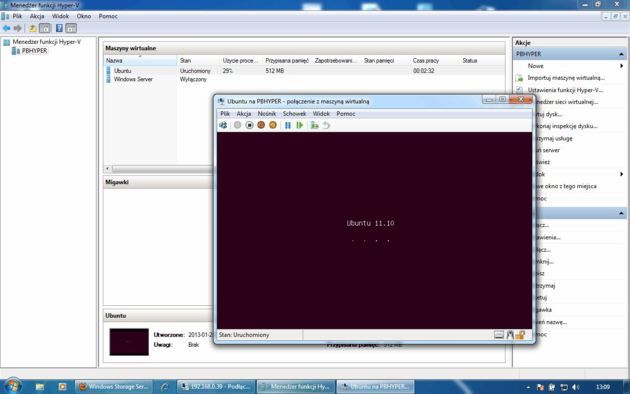Image resolution: width=630 pixels, height=394 pixels.
Task: Click the blue Help question mark icon
Action: 59,28
